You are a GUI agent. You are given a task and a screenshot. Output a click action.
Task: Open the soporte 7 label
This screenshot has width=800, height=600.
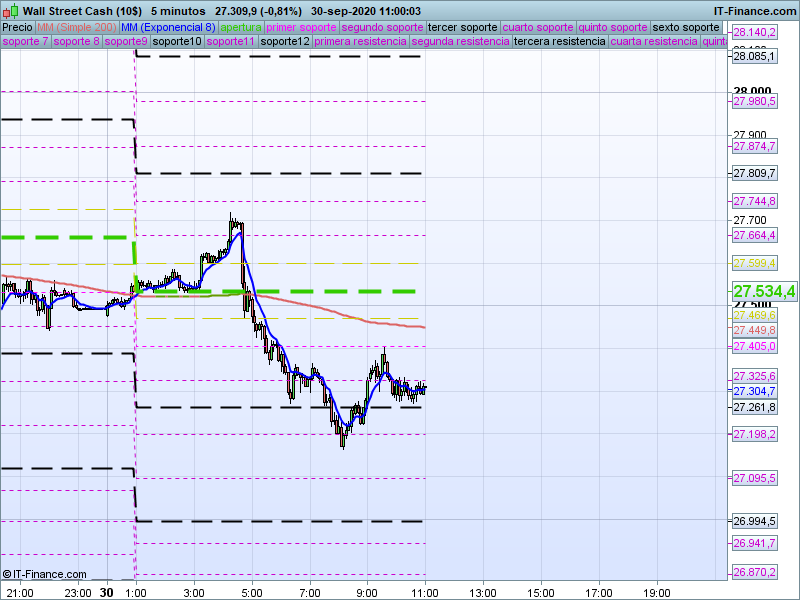coord(25,41)
